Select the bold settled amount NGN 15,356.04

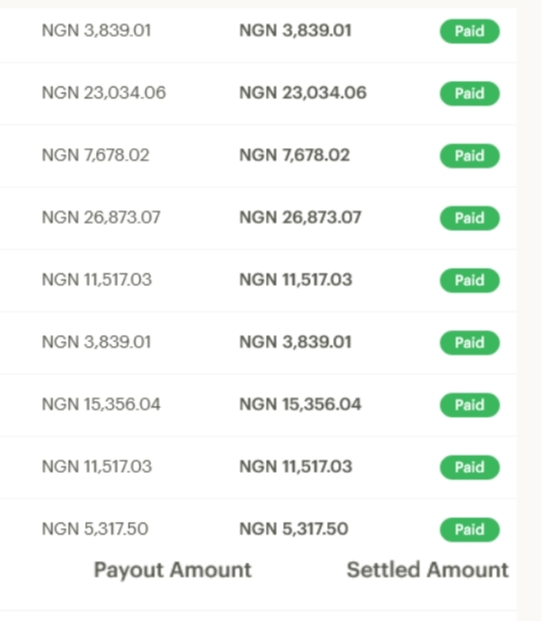300,404
